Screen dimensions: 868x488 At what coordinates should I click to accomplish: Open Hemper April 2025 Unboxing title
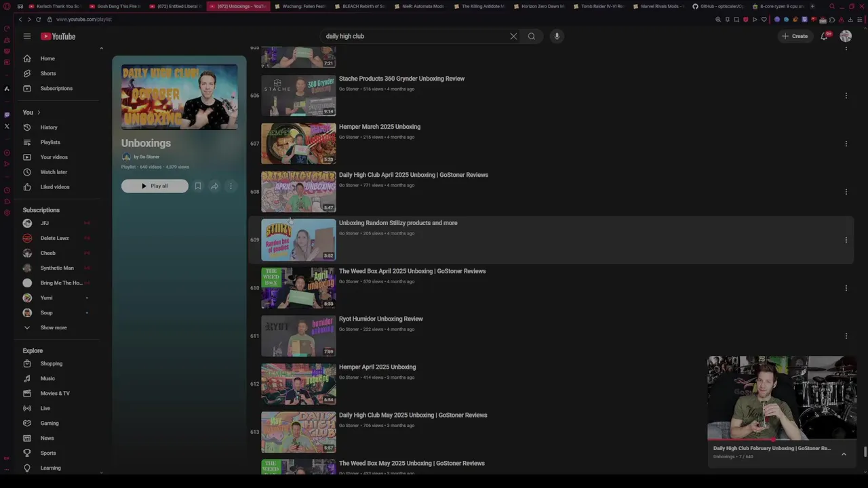(377, 367)
